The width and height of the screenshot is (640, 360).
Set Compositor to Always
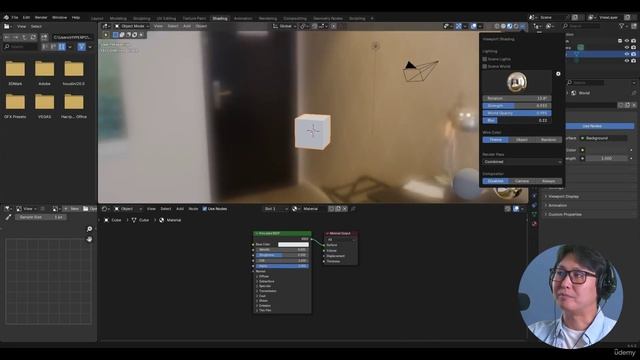[x=549, y=181]
